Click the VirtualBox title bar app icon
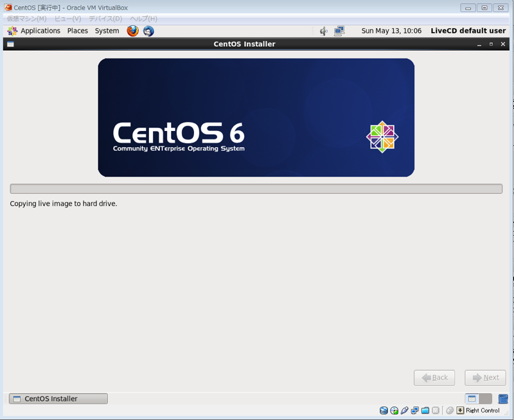 (x=8, y=7)
